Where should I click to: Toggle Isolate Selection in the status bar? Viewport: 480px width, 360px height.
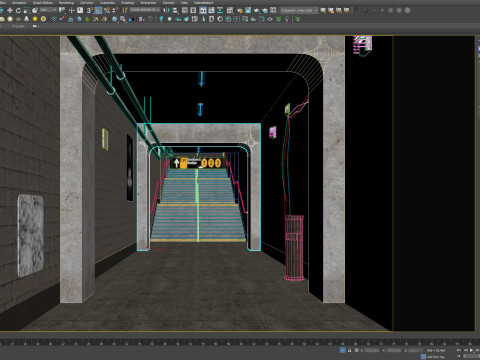[343, 350]
